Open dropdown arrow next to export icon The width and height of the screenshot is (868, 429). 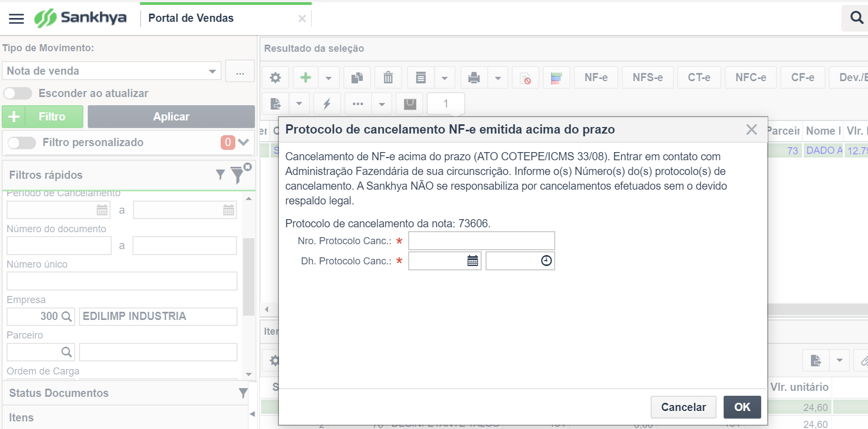[299, 104]
